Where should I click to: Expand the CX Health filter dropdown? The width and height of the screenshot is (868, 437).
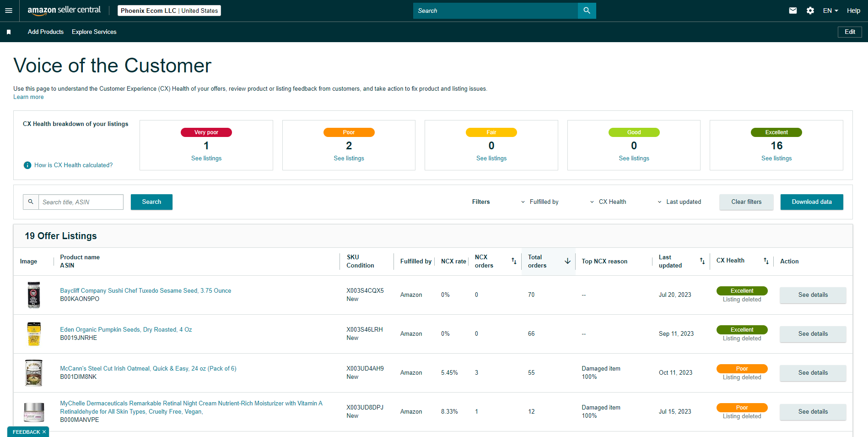pyautogui.click(x=608, y=202)
